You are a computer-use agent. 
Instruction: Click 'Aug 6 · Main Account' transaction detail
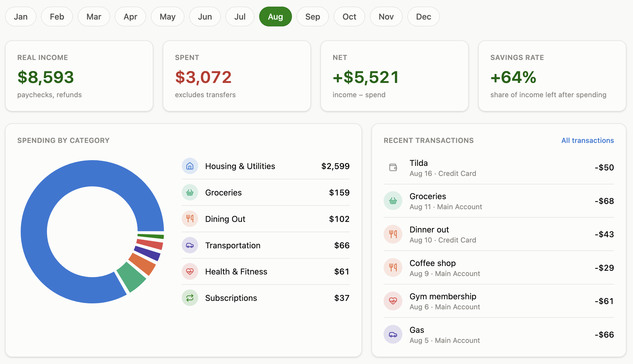tap(445, 307)
